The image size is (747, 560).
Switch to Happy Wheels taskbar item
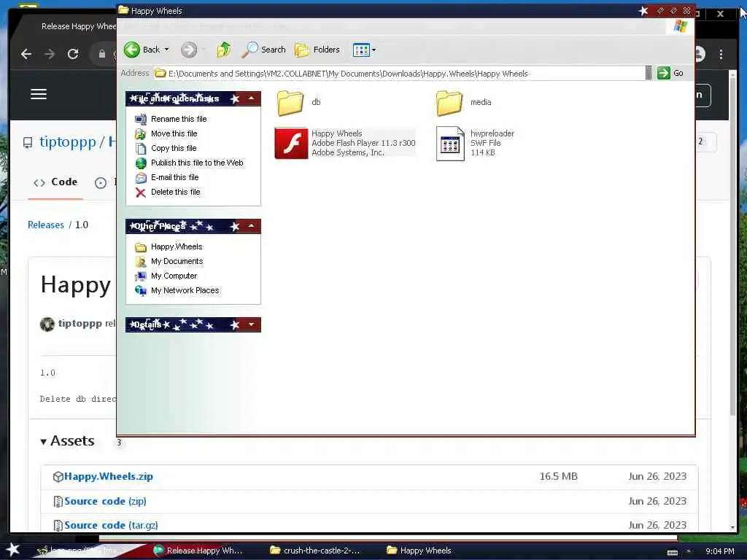(x=419, y=551)
